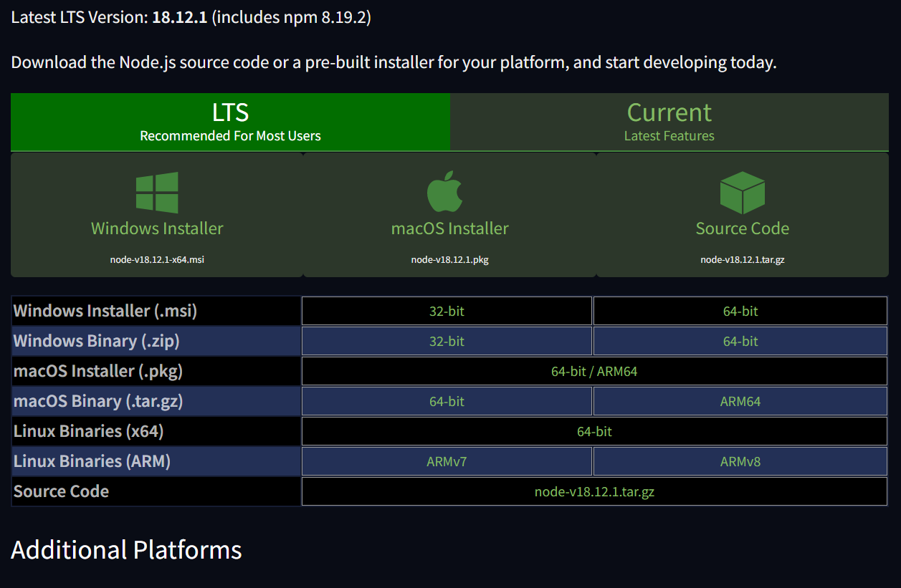
Task: Switch to the Current Latest Features tab
Action: click(669, 122)
